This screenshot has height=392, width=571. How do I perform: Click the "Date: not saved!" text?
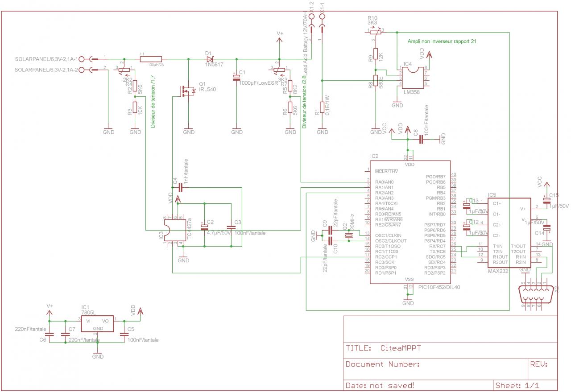pyautogui.click(x=380, y=385)
